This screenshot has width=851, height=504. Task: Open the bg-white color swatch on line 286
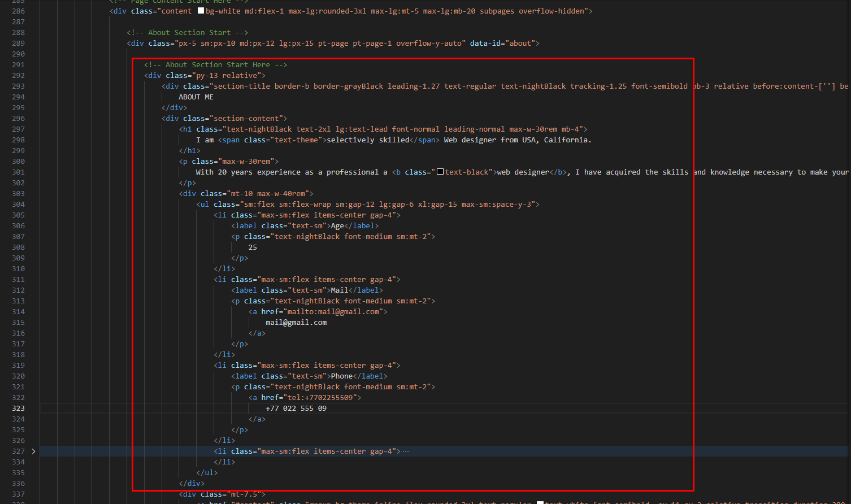[x=201, y=11]
